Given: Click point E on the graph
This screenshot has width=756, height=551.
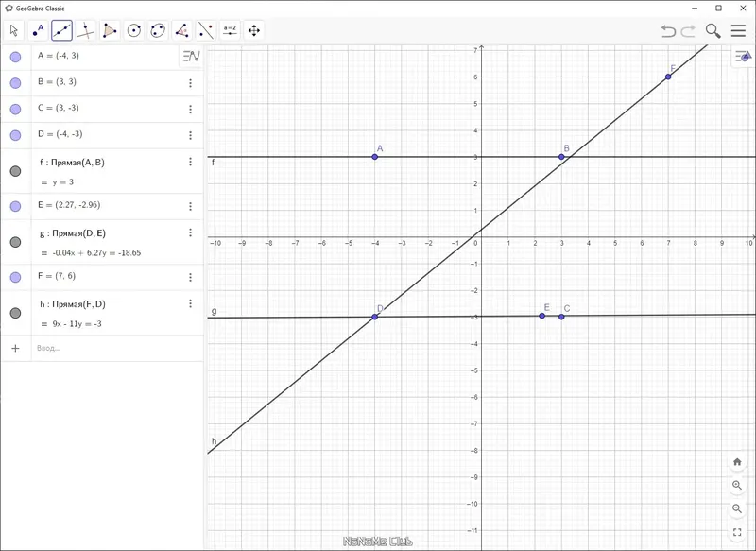Looking at the screenshot, I should click(x=541, y=316).
